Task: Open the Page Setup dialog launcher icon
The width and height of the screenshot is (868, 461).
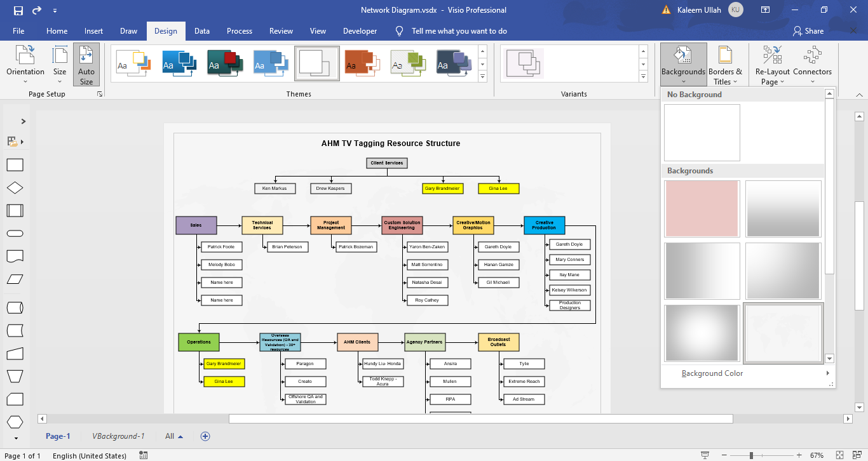Action: click(99, 93)
